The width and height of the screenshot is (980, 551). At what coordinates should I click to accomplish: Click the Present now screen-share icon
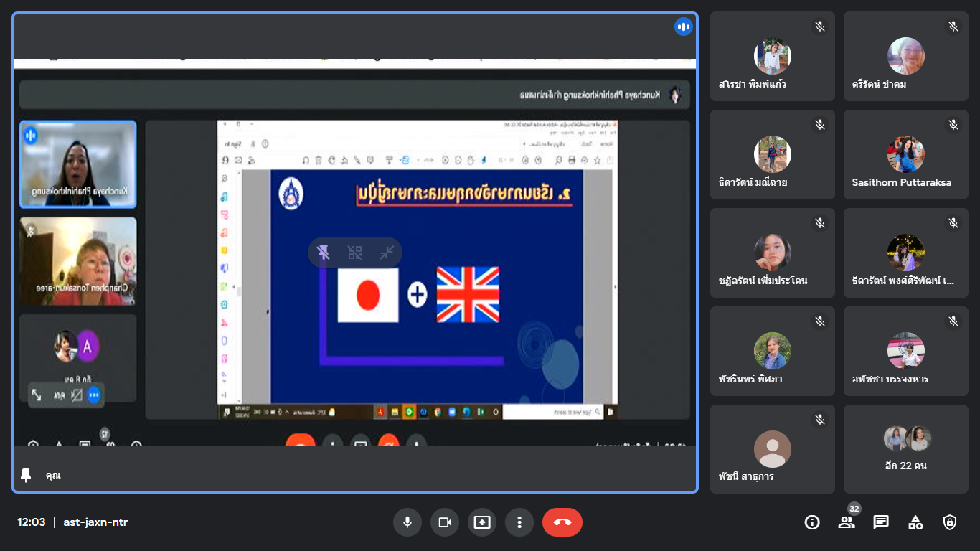482,522
